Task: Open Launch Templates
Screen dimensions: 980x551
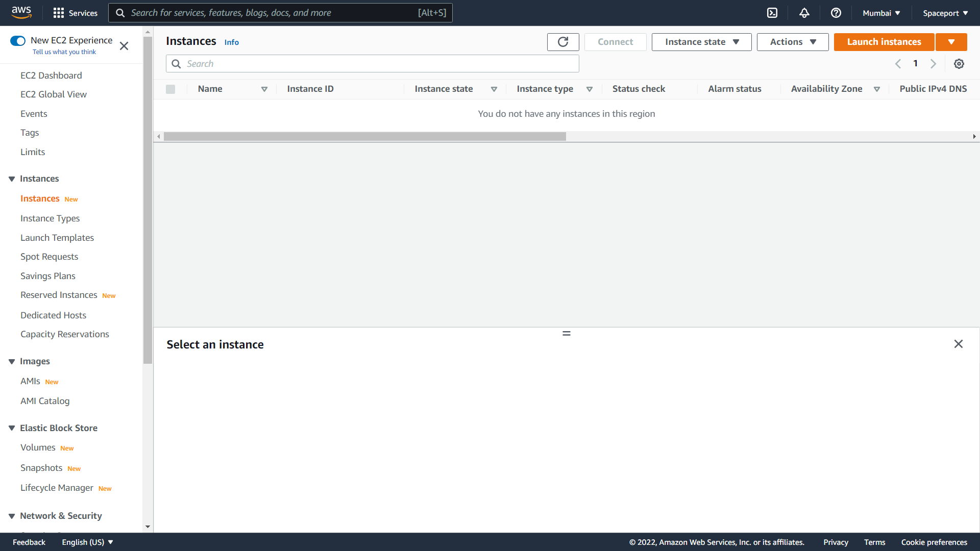Action: [57, 238]
